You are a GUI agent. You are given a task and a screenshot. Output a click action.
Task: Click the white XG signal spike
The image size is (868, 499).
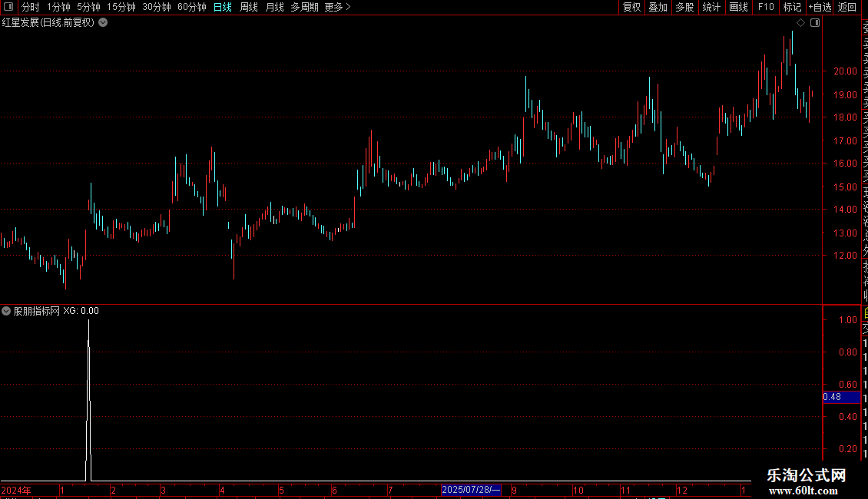click(x=88, y=400)
